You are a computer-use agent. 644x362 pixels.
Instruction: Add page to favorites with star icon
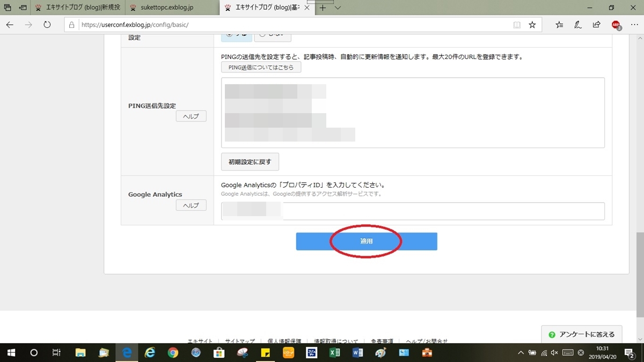tap(532, 25)
